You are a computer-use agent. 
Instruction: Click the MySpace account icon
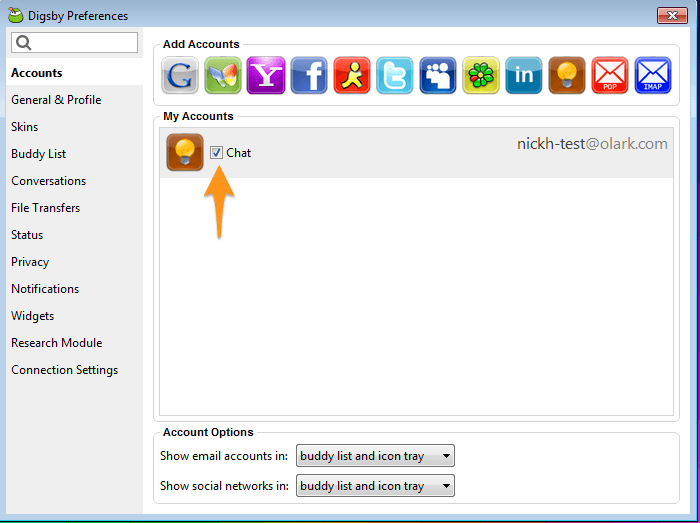pyautogui.click(x=438, y=75)
